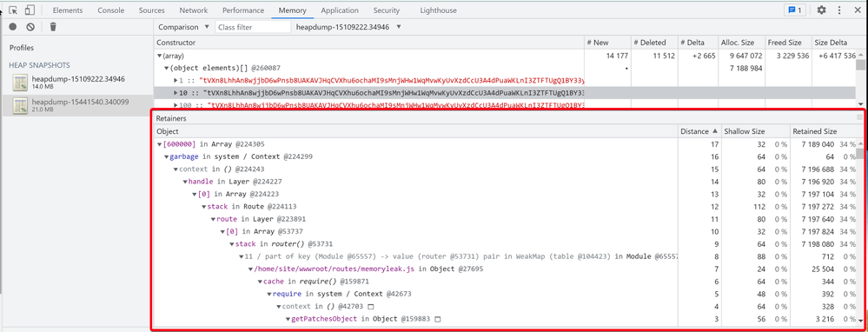
Task: Sort retainers by Retained Size column
Action: click(823, 132)
